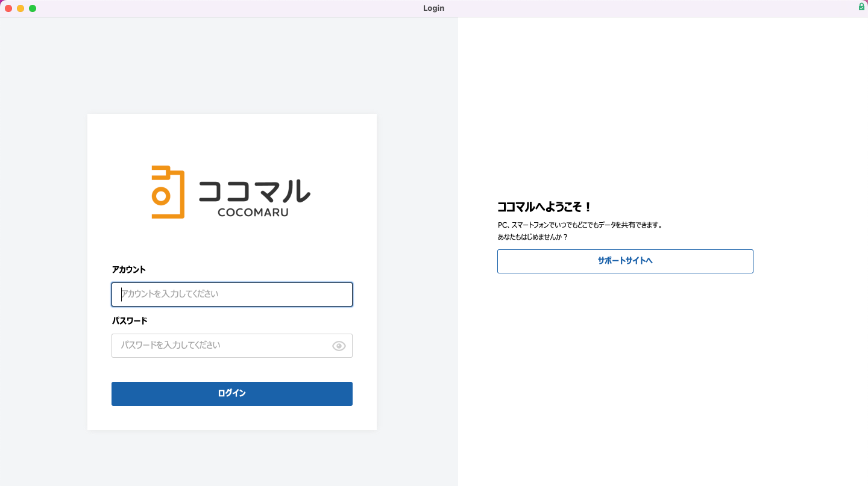Focus the アカウント input field
The height and width of the screenshot is (486, 868).
232,294
